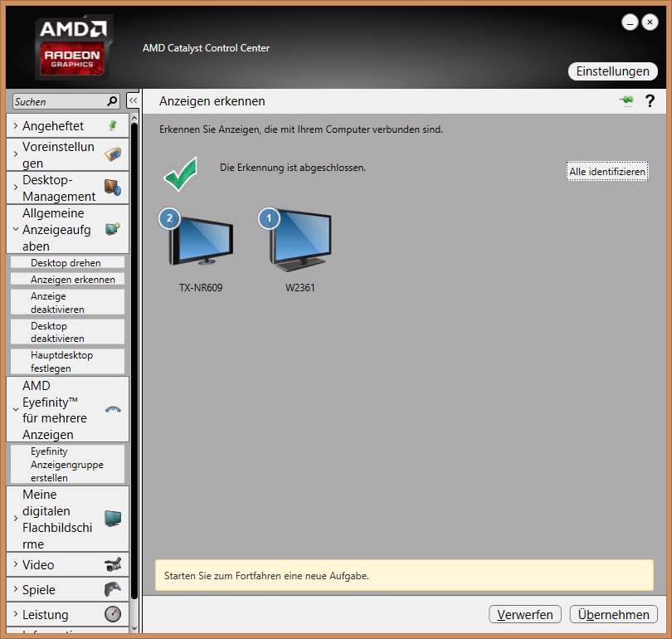Click the Spiele gamepad icon
Screen dimensions: 672x639
click(113, 589)
